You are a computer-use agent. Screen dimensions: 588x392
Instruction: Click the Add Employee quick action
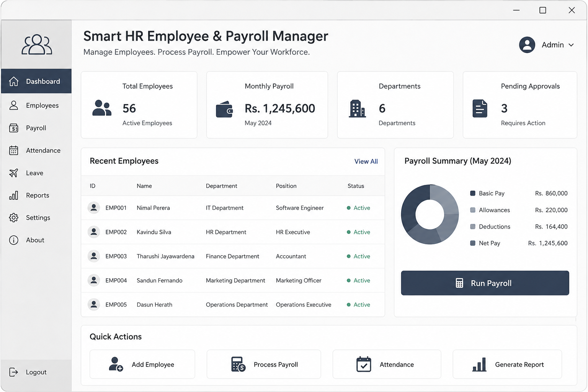(142, 364)
